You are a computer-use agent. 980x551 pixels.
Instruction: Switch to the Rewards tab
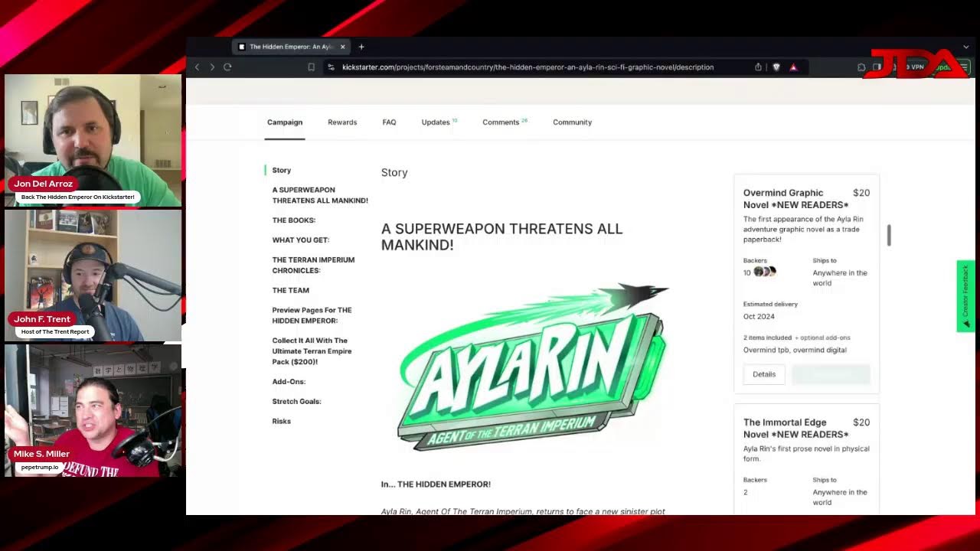[x=342, y=122]
